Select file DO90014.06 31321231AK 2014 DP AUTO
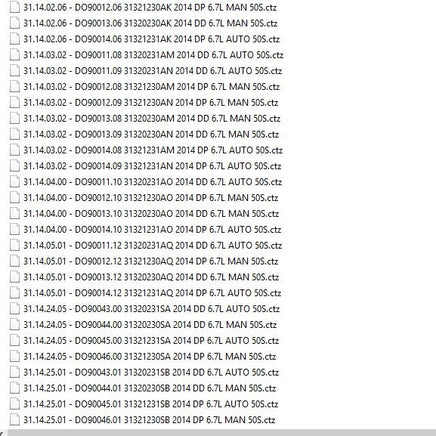The image size is (436, 436). coord(151,39)
